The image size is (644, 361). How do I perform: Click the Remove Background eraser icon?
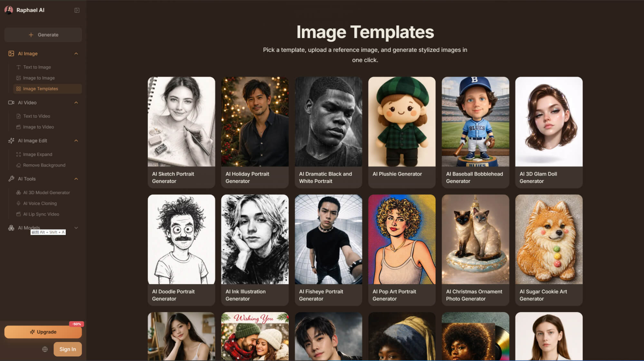point(18,165)
